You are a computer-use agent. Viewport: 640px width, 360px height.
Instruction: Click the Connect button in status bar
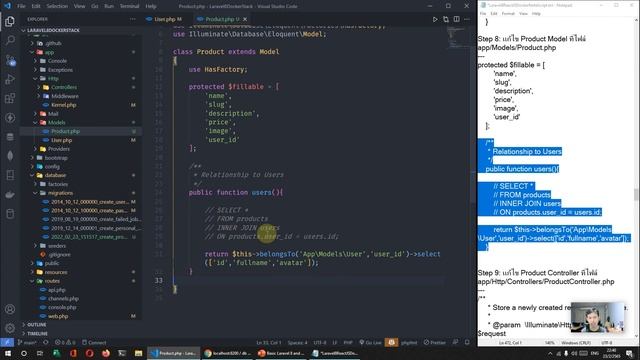point(94,342)
